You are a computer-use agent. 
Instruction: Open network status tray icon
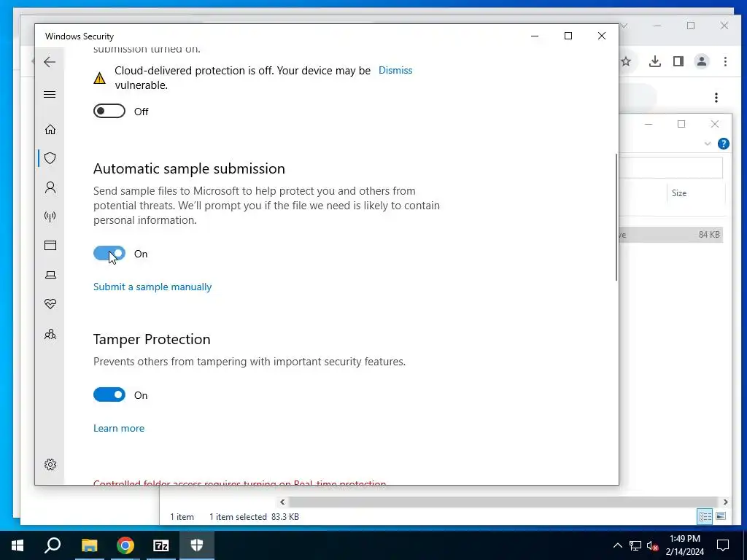pos(635,545)
